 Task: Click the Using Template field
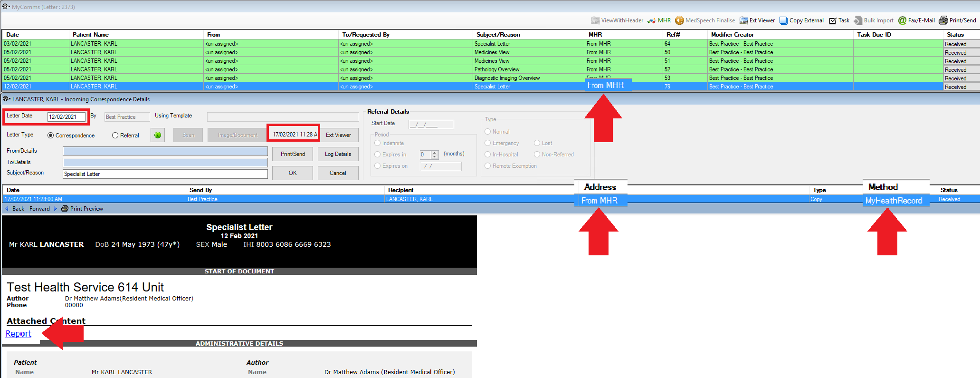pos(283,116)
